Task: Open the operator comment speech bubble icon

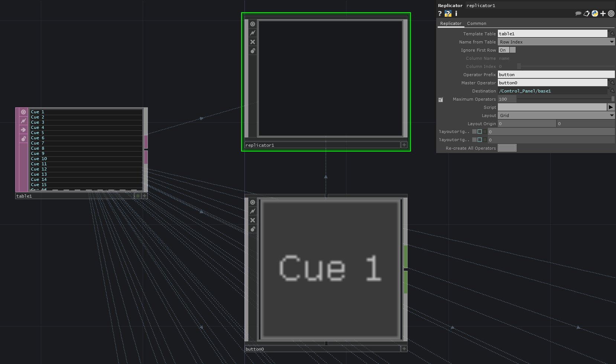Action: [x=578, y=14]
